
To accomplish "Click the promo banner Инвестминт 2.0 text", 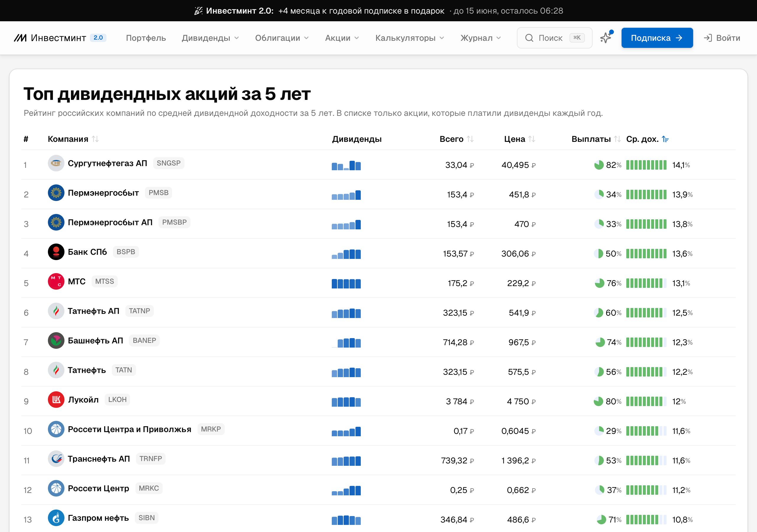I will (x=240, y=11).
